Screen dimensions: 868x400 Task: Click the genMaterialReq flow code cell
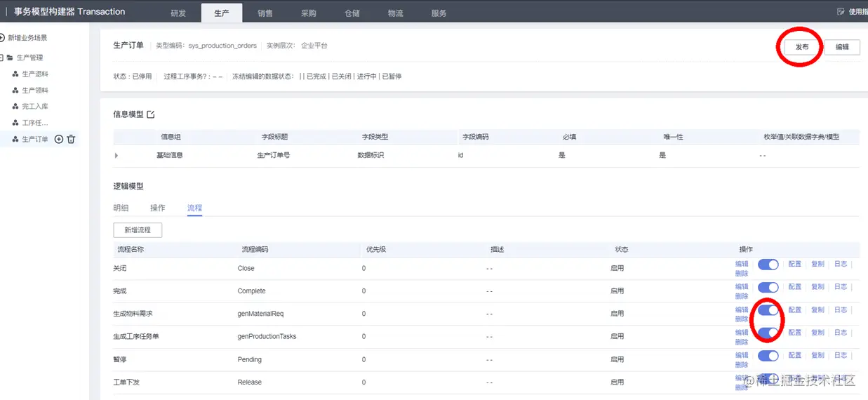(x=260, y=314)
